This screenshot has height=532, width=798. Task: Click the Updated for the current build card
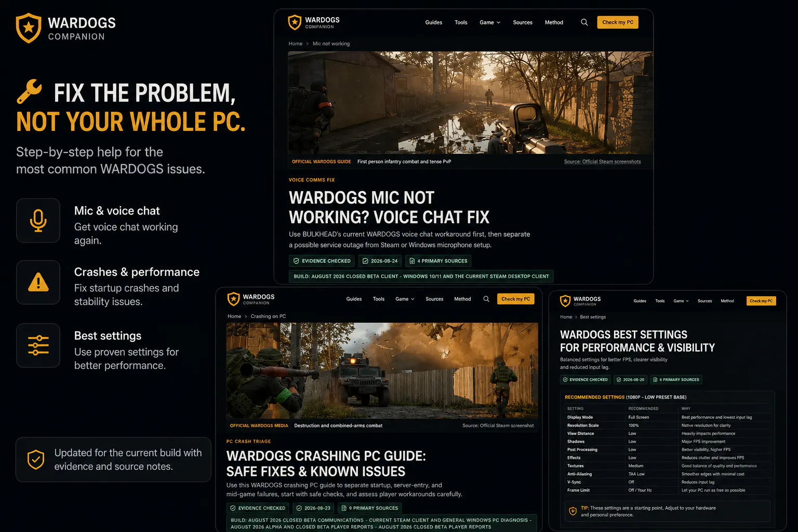coord(113,460)
